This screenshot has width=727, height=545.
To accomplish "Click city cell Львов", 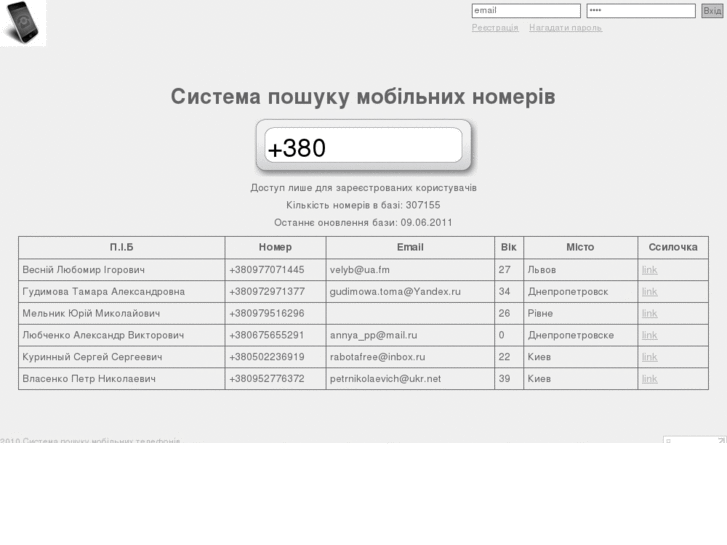I will [x=542, y=270].
